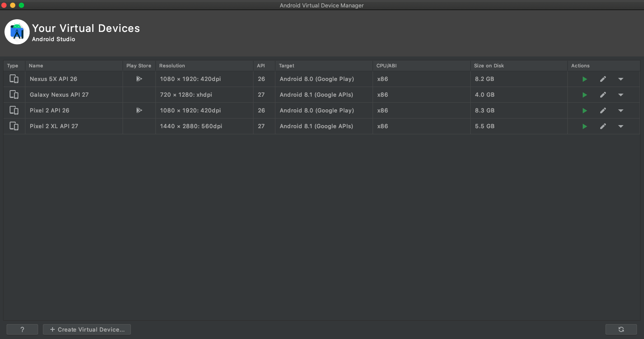Click the Play Store icon in Pixel 2 API 26 row
This screenshot has height=339, width=644.
coord(139,111)
